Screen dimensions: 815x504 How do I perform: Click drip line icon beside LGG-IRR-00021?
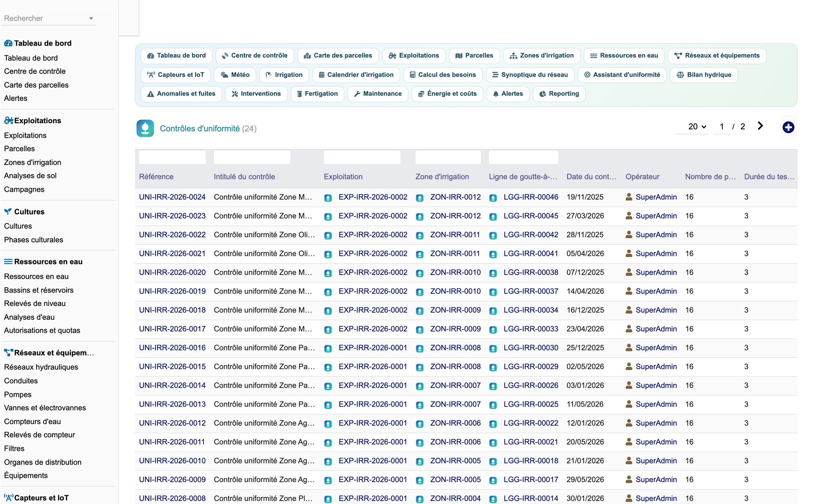click(x=493, y=442)
